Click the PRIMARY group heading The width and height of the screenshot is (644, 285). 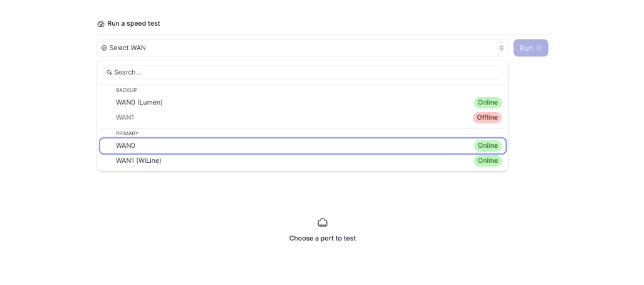click(x=127, y=133)
